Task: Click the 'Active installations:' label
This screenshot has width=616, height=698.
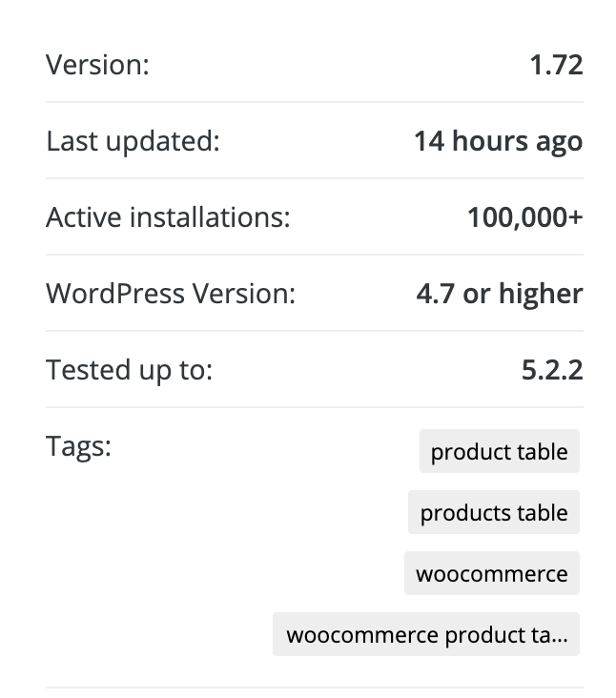Action: pos(168,217)
